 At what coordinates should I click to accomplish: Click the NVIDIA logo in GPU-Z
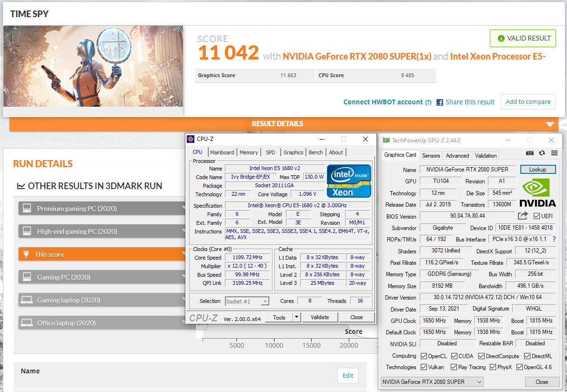[x=537, y=192]
